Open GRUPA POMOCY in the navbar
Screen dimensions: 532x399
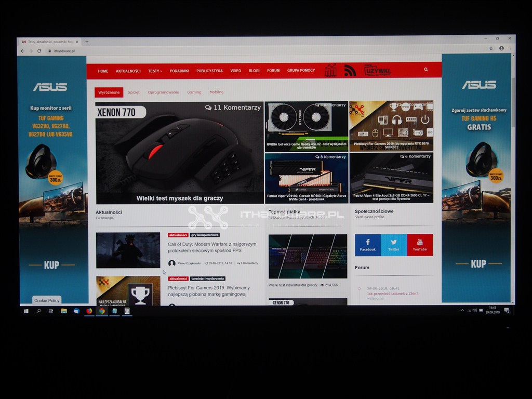pos(301,70)
